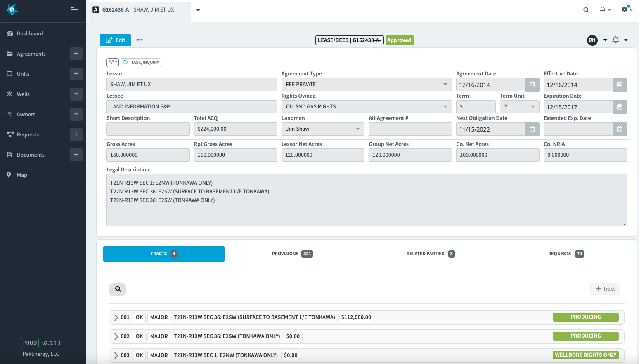Open the Agreement Type dropdown
This screenshot has width=639, height=364.
coord(445,84)
